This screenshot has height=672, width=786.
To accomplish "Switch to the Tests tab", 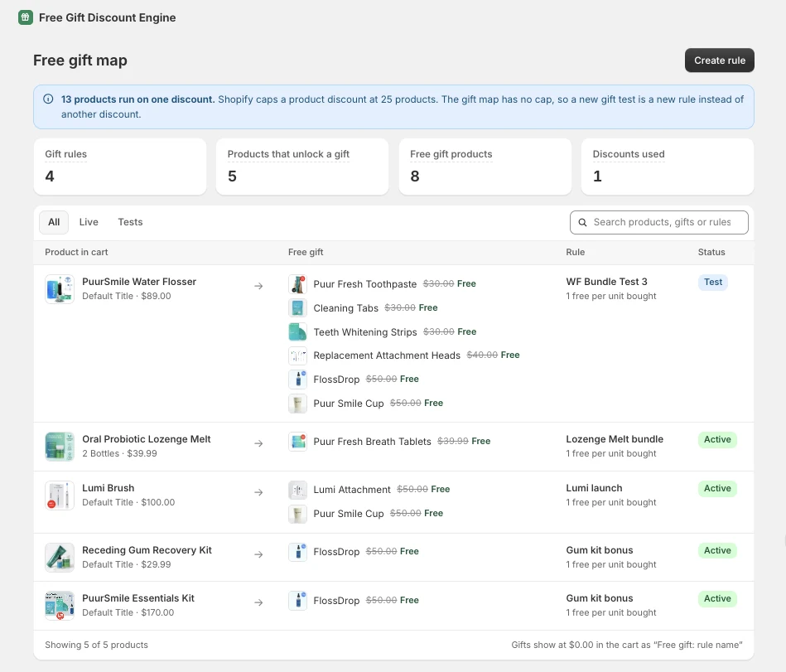I will tap(130, 222).
